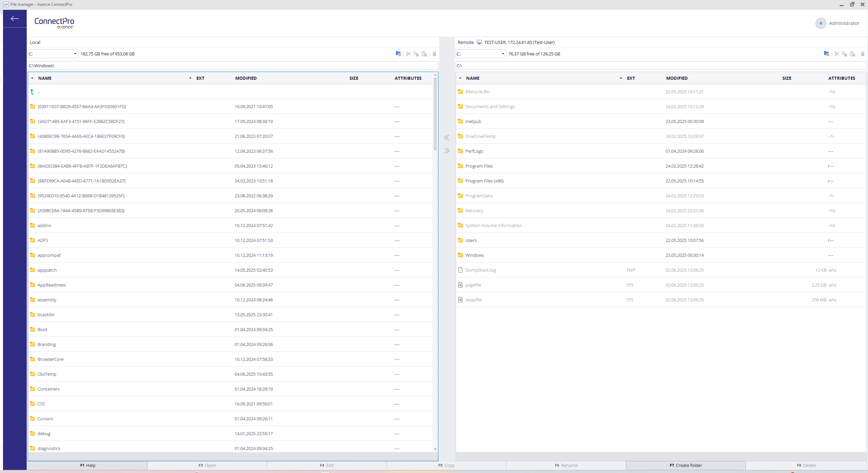Select the AppReadiness folder row
This screenshot has height=473, width=868.
pyautogui.click(x=230, y=285)
